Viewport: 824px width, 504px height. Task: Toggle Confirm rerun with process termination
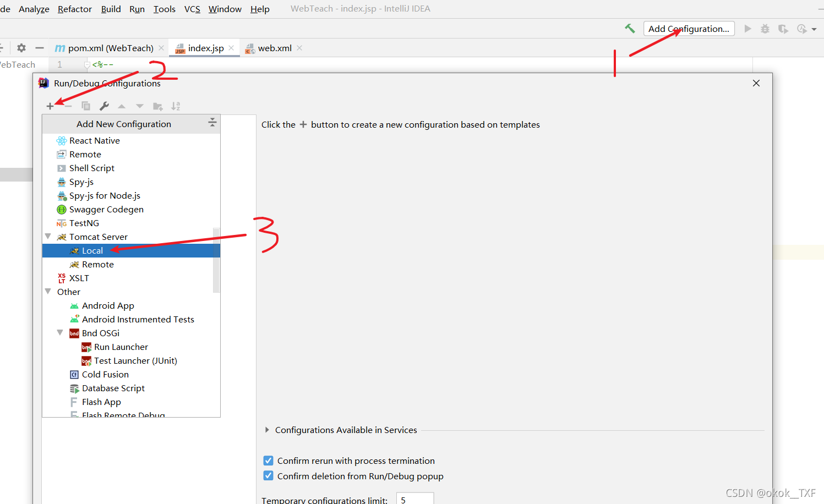[269, 461]
